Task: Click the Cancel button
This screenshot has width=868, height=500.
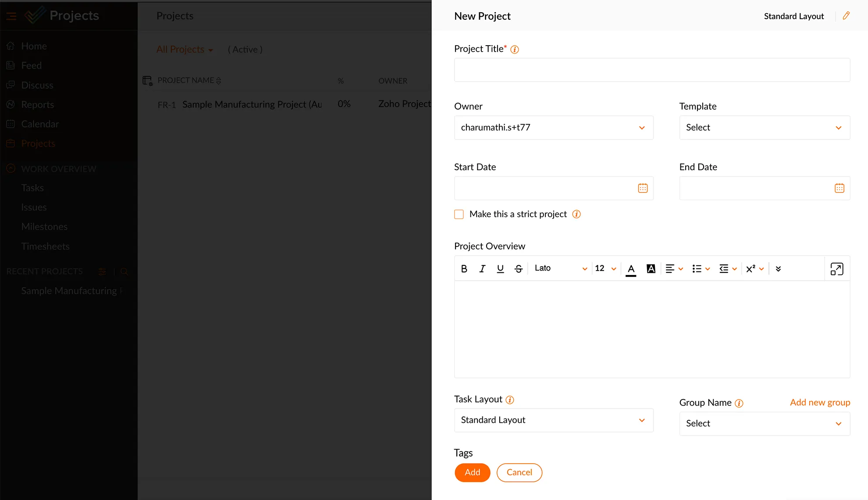Action: click(519, 472)
